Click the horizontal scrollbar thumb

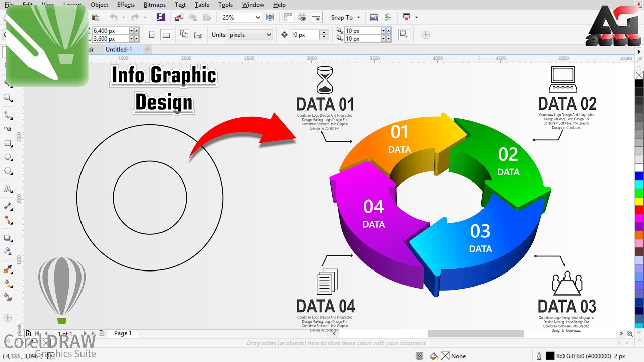[475, 333]
